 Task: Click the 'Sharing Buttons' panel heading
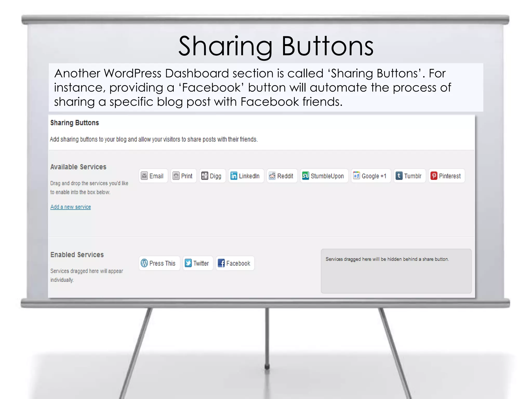[x=75, y=123]
